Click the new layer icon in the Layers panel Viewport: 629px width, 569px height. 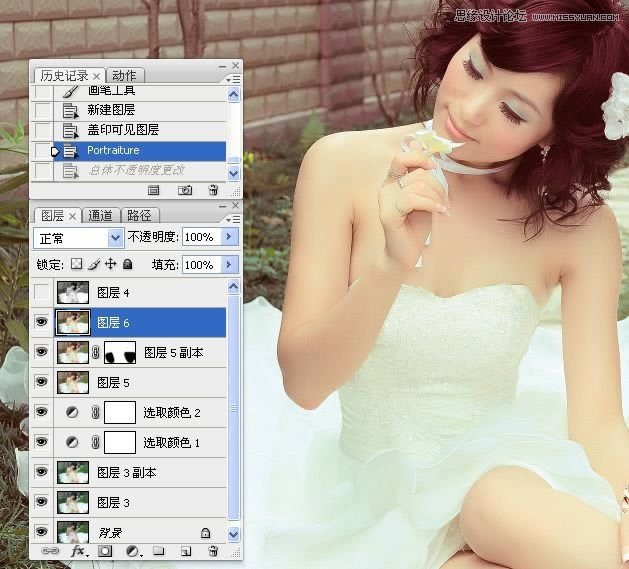(186, 551)
